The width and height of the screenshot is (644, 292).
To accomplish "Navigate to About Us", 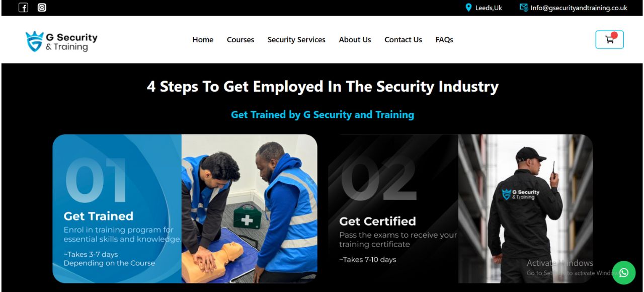I will [x=355, y=40].
